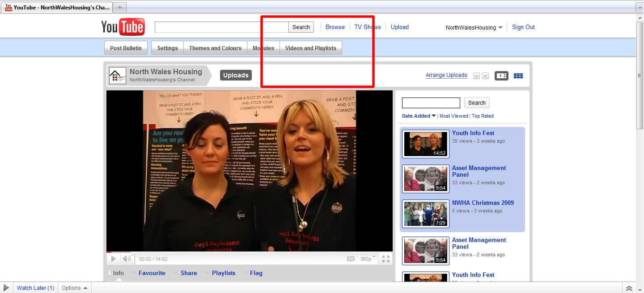Mute the video with speaker icon
This screenshot has width=644, height=293.
coord(127,259)
